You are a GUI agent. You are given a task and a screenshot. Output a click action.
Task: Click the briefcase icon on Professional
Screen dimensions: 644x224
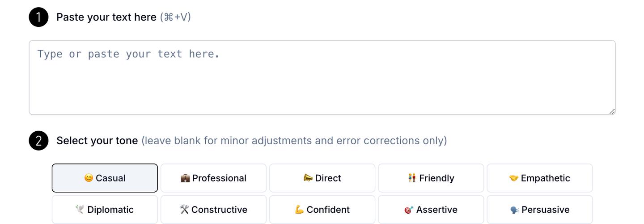(185, 178)
